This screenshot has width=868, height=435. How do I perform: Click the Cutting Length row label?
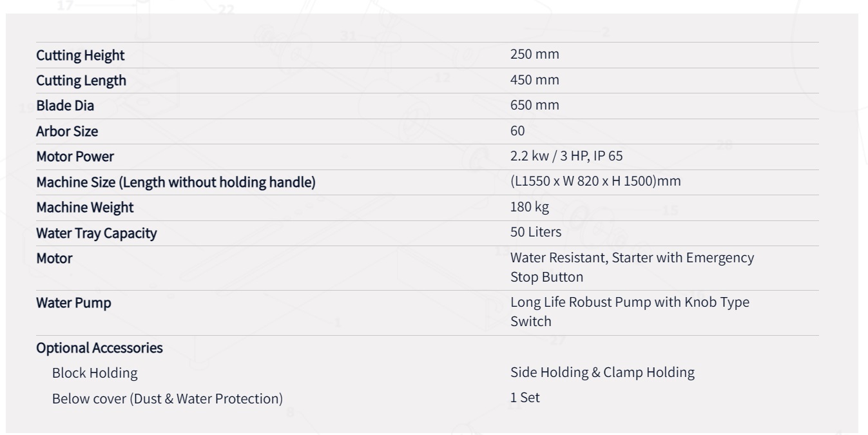tap(81, 81)
